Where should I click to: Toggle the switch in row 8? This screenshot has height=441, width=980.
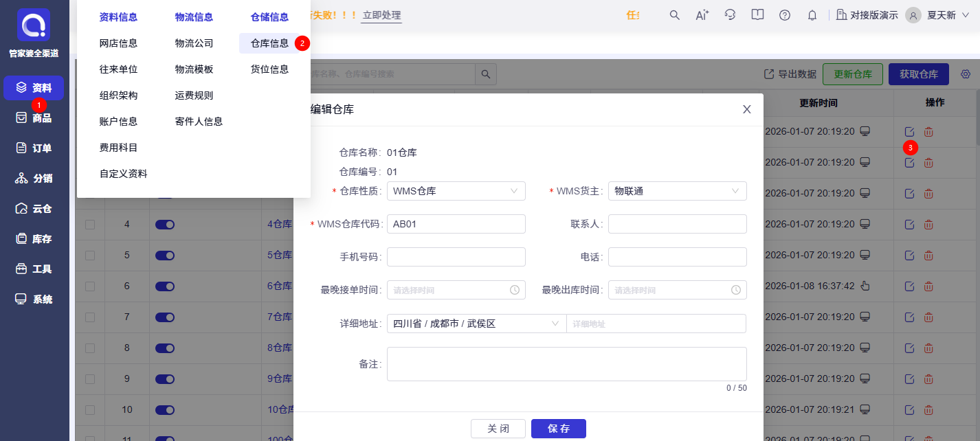click(x=165, y=348)
